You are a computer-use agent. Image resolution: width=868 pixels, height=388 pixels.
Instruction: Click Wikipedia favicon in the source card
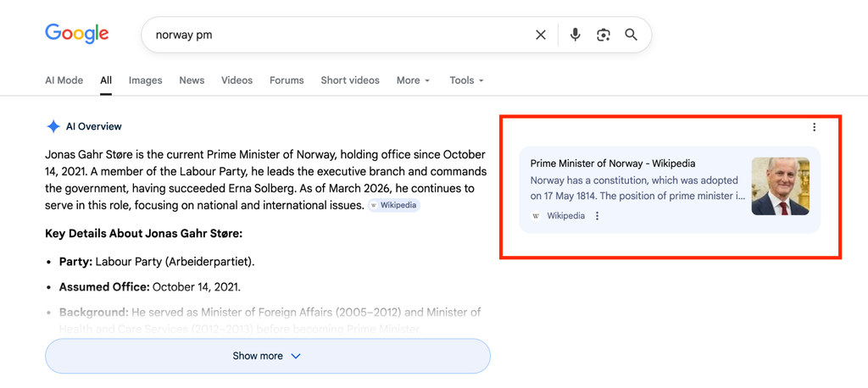[x=536, y=216]
